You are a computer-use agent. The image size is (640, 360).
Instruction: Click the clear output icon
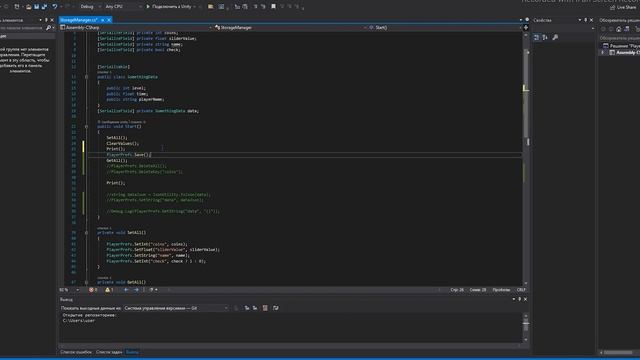pos(265,308)
